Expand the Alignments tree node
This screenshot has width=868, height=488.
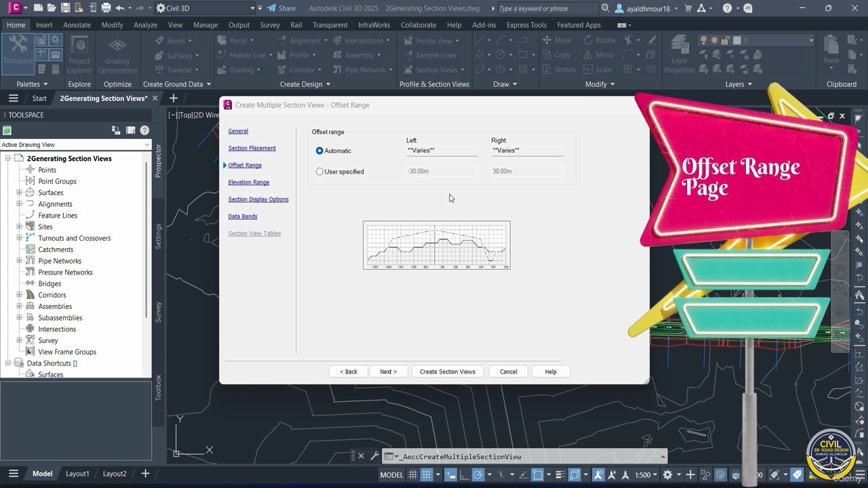click(x=20, y=204)
